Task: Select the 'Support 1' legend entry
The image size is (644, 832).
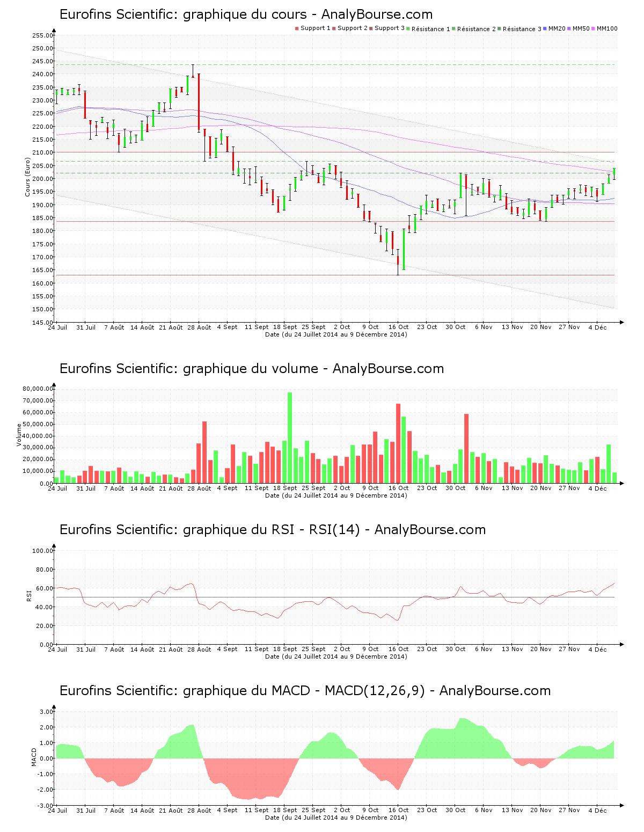Action: (x=313, y=28)
